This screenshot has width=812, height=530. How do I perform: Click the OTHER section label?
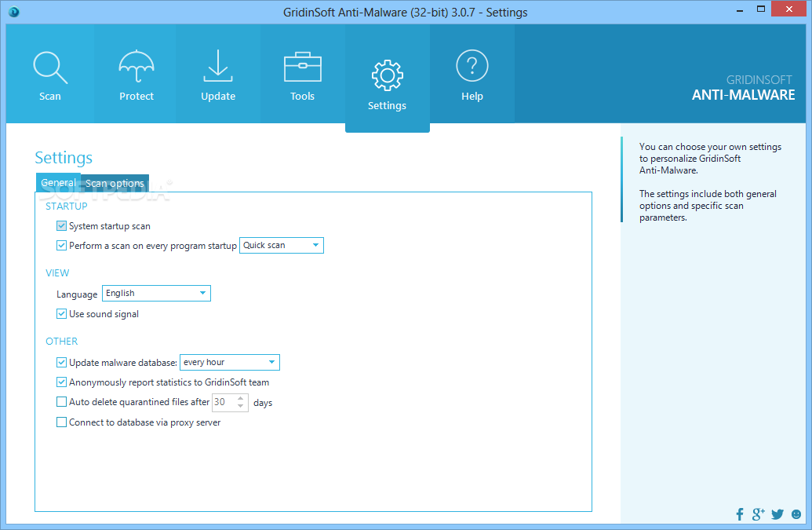coord(62,342)
